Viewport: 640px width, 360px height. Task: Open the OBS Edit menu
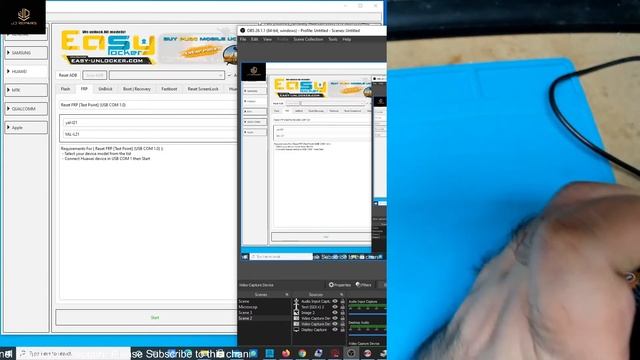(255, 39)
